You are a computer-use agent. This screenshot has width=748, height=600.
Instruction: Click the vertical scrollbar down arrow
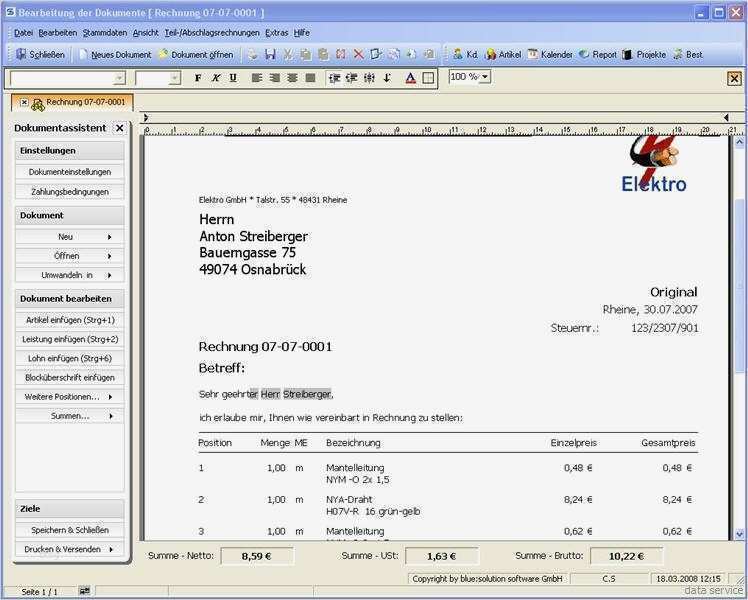pos(739,535)
